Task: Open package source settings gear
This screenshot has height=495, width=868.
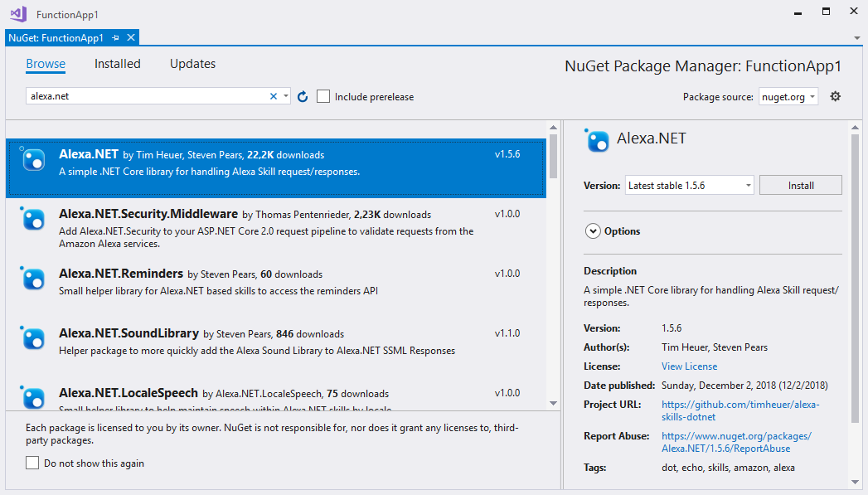Action: [835, 96]
